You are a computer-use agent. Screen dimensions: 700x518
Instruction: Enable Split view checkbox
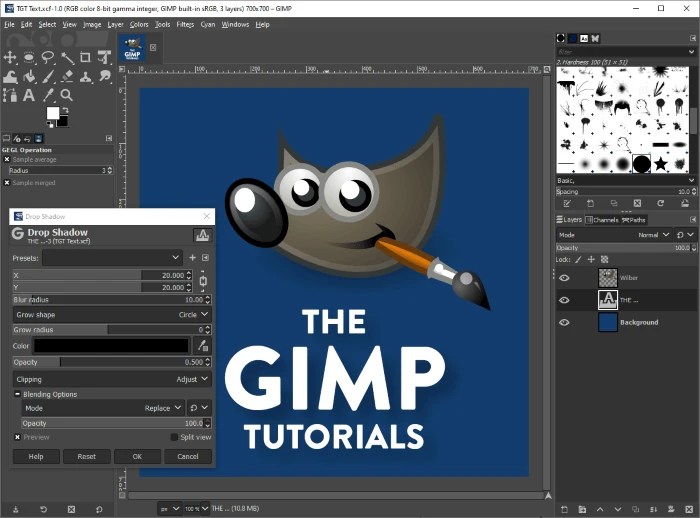pyautogui.click(x=174, y=437)
